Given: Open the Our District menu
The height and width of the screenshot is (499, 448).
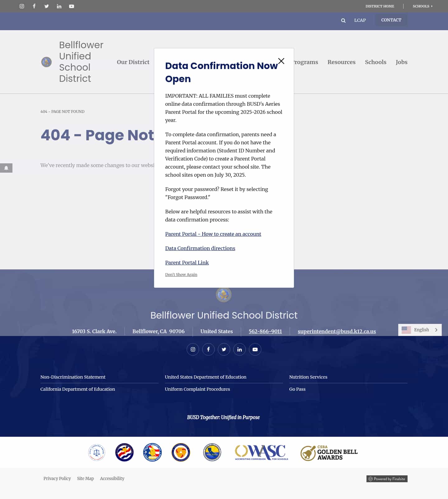Looking at the screenshot, I should (133, 62).
